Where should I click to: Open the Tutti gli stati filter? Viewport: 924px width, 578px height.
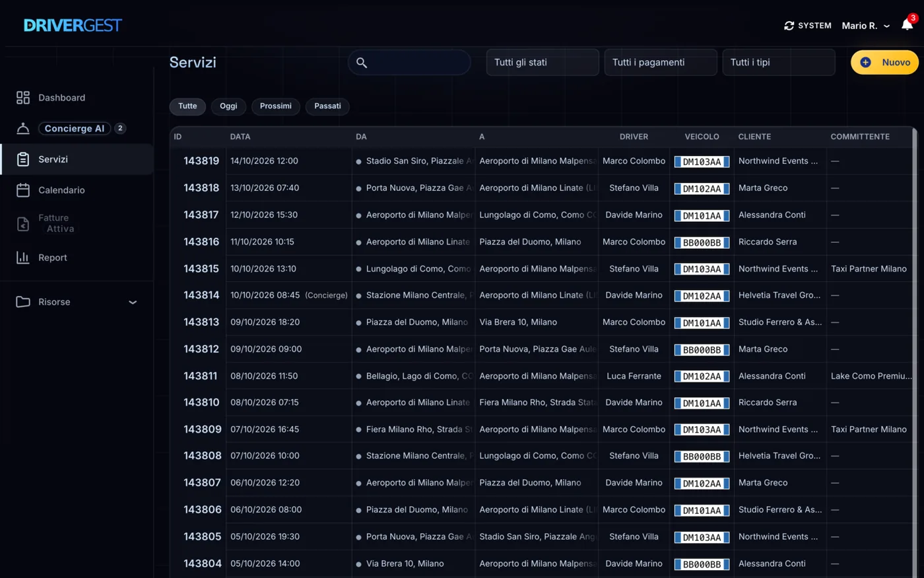(543, 62)
